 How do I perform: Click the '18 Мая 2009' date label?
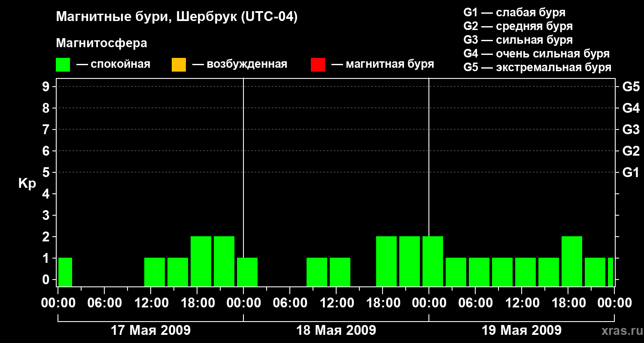(336, 331)
